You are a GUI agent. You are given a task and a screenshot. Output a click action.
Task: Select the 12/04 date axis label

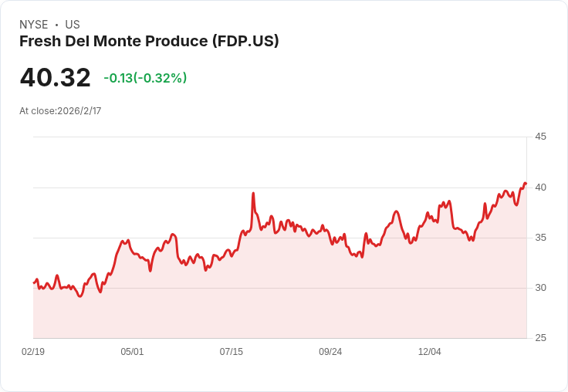click(x=429, y=352)
